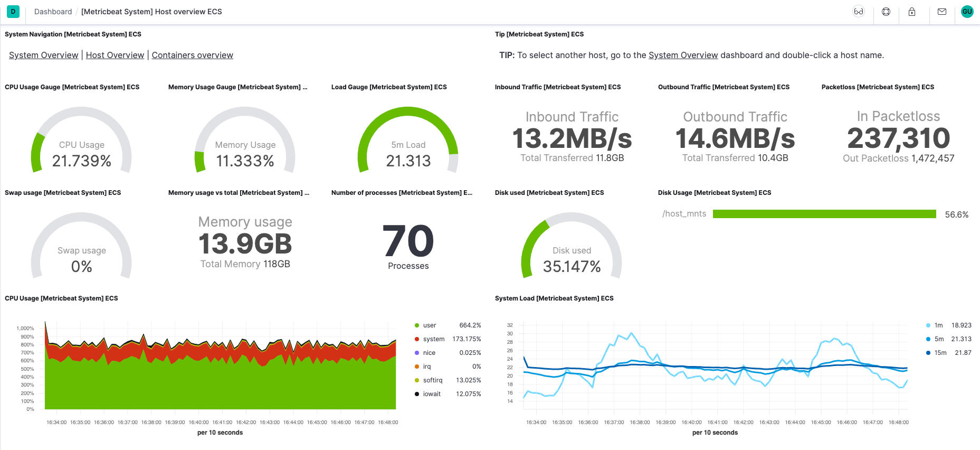Open the Containers overview link
Image resolution: width=980 pixels, height=450 pixels.
pos(192,55)
